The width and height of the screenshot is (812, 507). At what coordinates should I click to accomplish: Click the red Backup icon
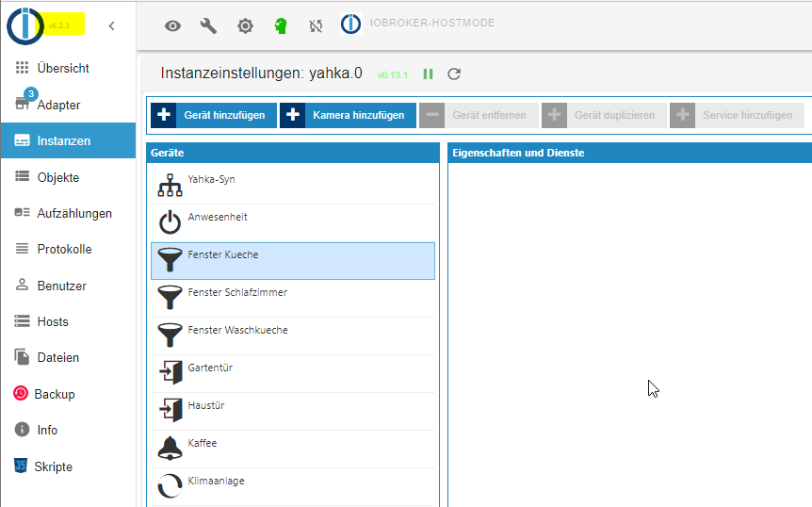[x=21, y=394]
